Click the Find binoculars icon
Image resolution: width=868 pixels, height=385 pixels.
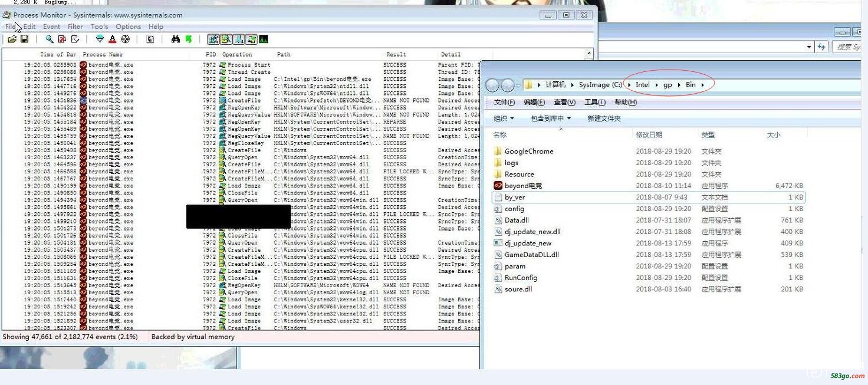176,40
